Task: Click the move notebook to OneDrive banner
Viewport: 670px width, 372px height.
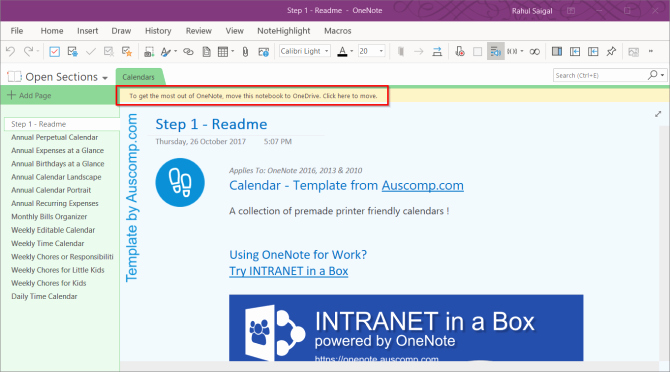Action: tap(253, 96)
